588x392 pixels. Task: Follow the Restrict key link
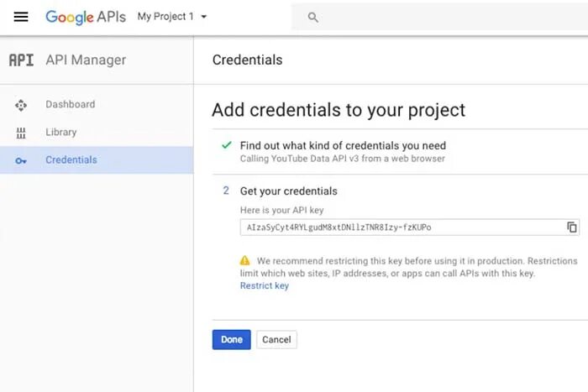tap(264, 285)
